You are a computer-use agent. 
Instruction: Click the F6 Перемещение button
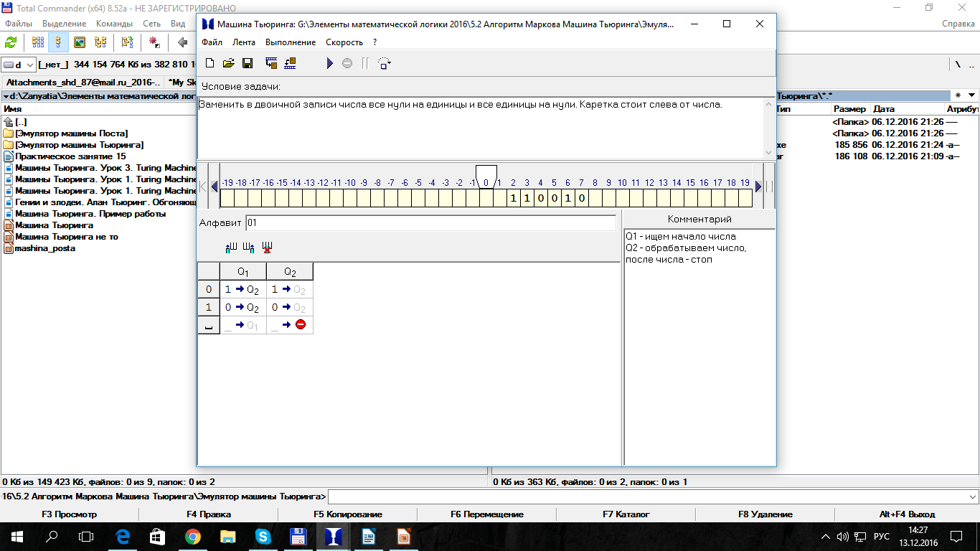point(487,514)
